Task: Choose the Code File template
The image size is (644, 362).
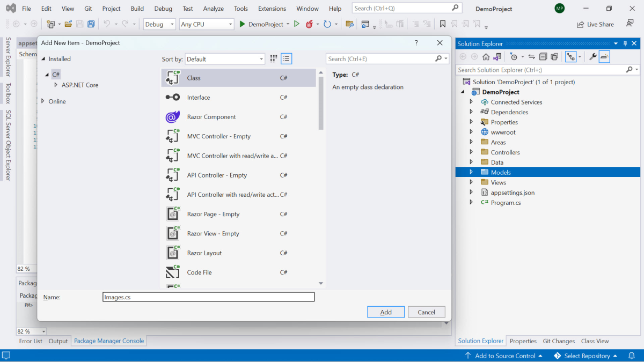Action: tap(239, 272)
